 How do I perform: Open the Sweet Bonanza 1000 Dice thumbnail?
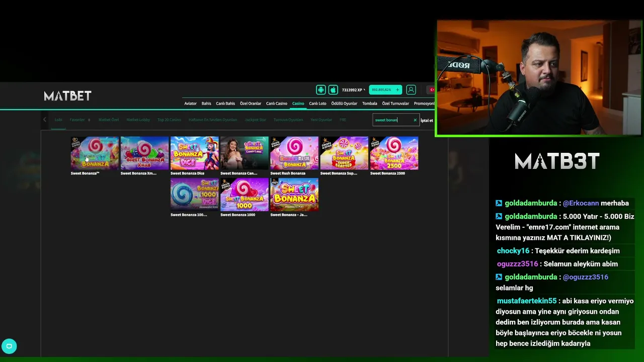[194, 194]
